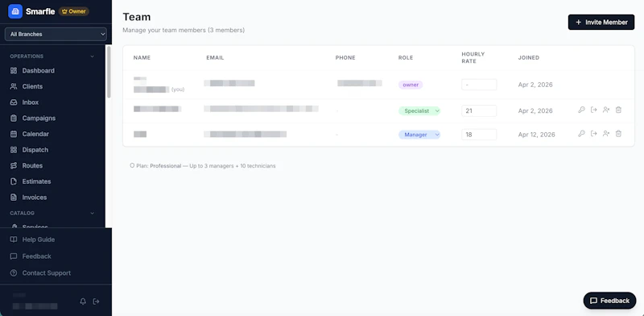The image size is (644, 316).
Task: Change the Manager role dropdown
Action: click(419, 135)
